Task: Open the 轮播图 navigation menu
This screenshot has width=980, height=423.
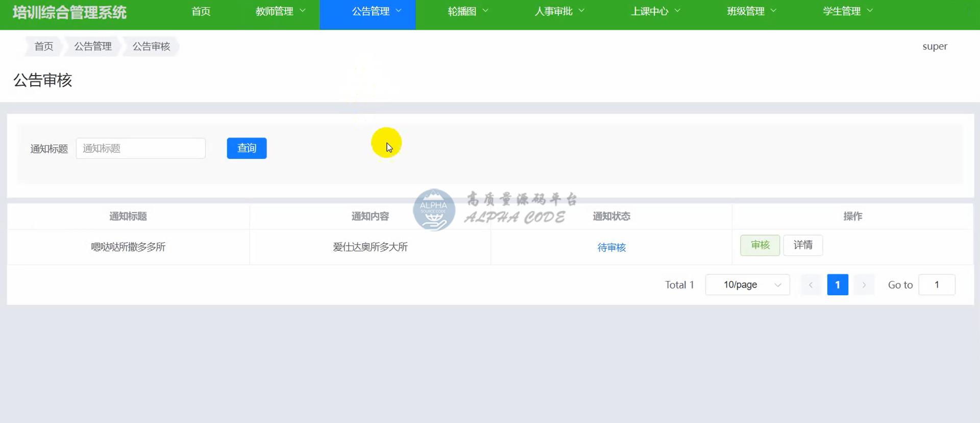Action: [468, 11]
